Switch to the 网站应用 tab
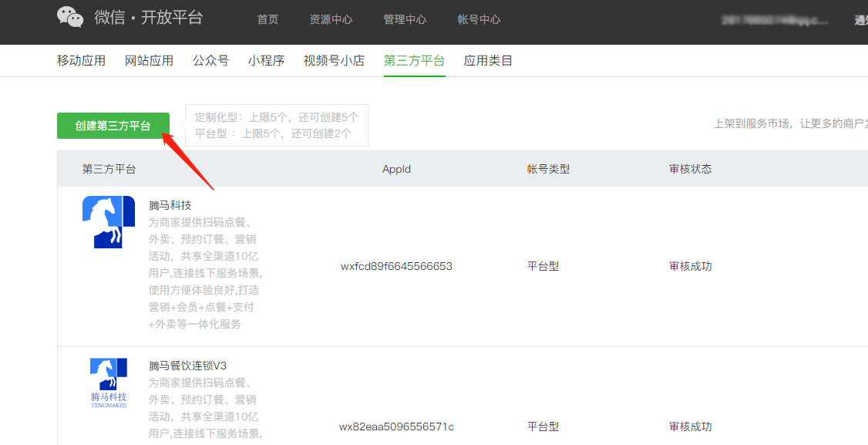Image resolution: width=868 pixels, height=445 pixels. (149, 60)
